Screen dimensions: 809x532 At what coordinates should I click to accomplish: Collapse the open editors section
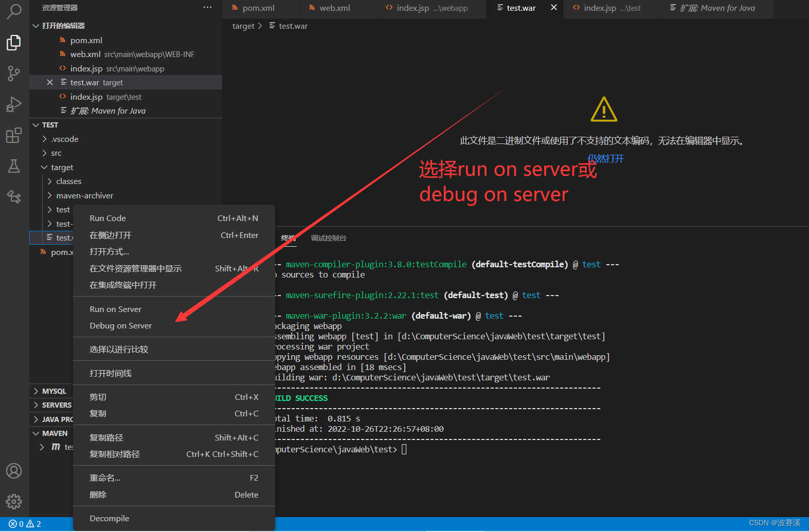click(x=36, y=26)
